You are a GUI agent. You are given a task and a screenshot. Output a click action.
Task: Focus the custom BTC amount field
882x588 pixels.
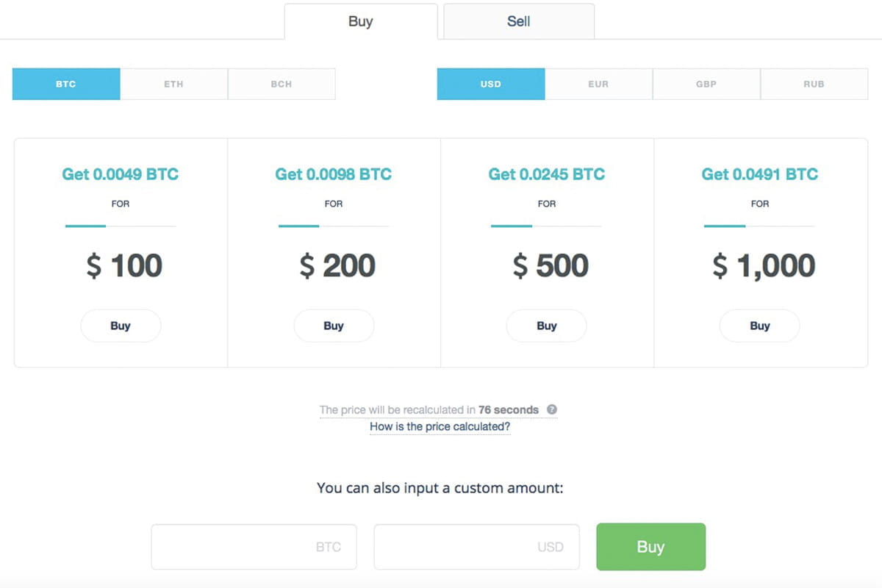click(254, 547)
